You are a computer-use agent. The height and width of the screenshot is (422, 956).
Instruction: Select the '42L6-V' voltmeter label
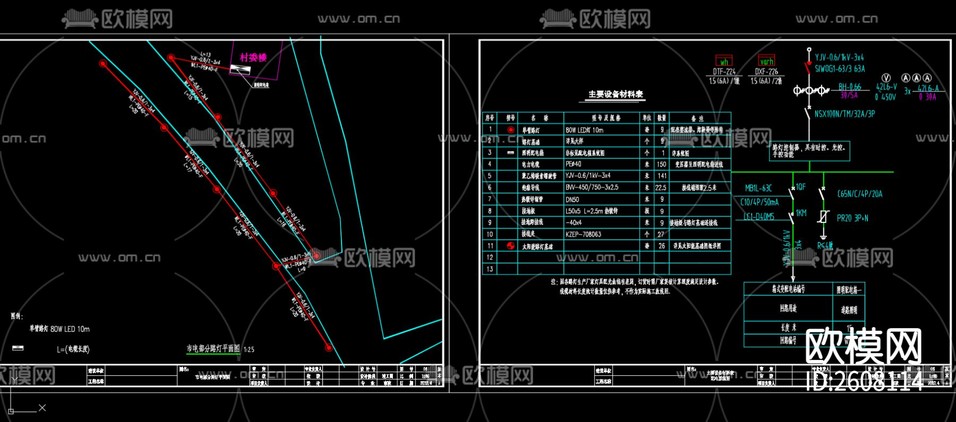(888, 87)
